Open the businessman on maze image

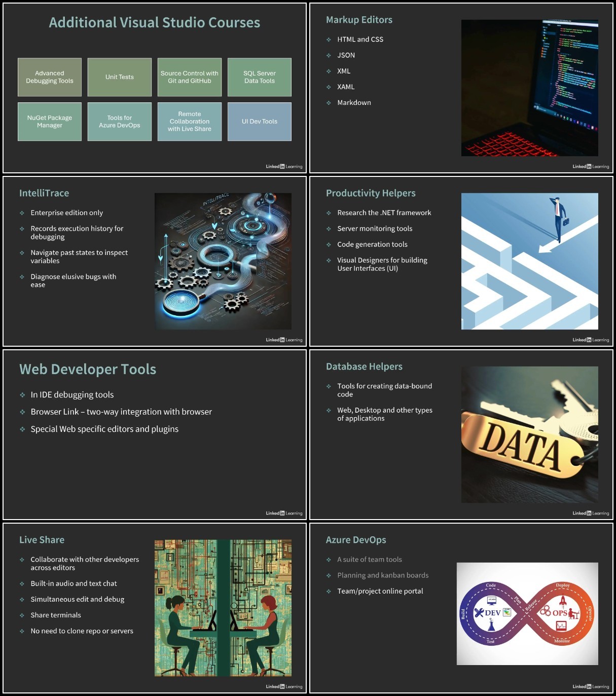click(530, 261)
